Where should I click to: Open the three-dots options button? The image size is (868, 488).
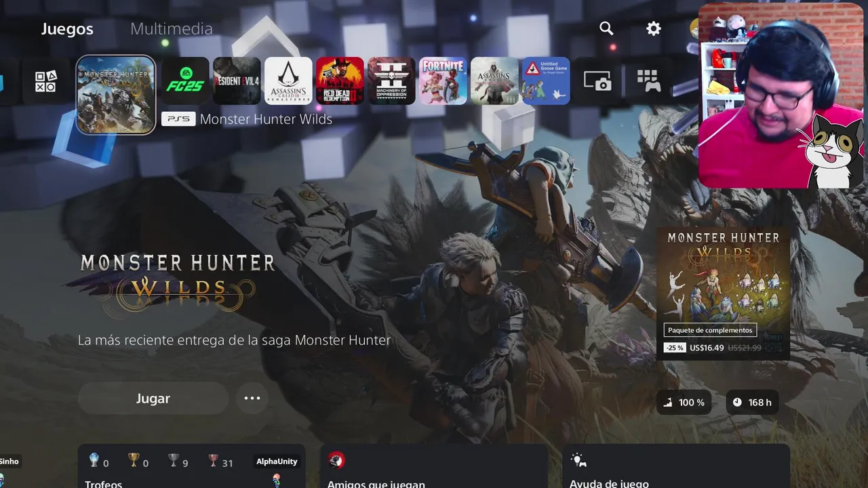(252, 399)
